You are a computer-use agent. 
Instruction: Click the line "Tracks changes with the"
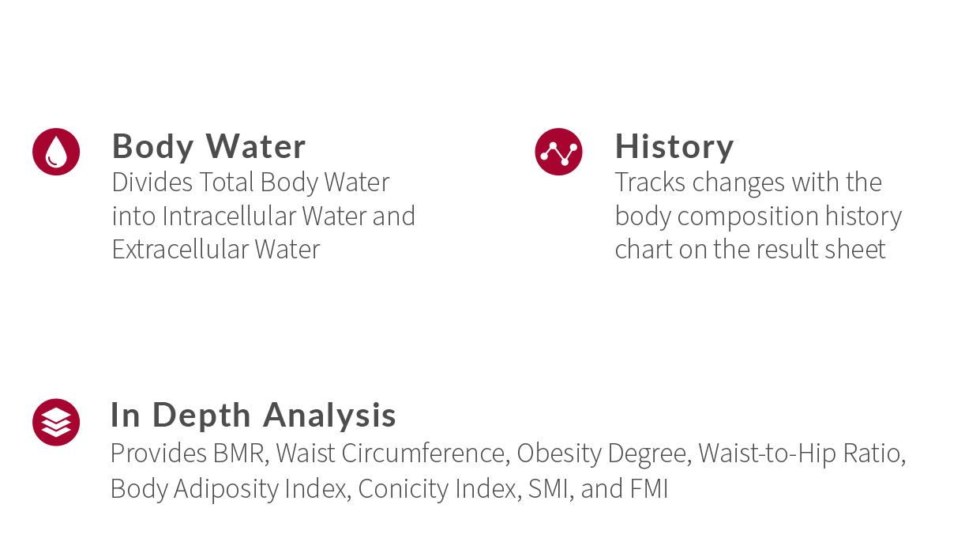748,182
